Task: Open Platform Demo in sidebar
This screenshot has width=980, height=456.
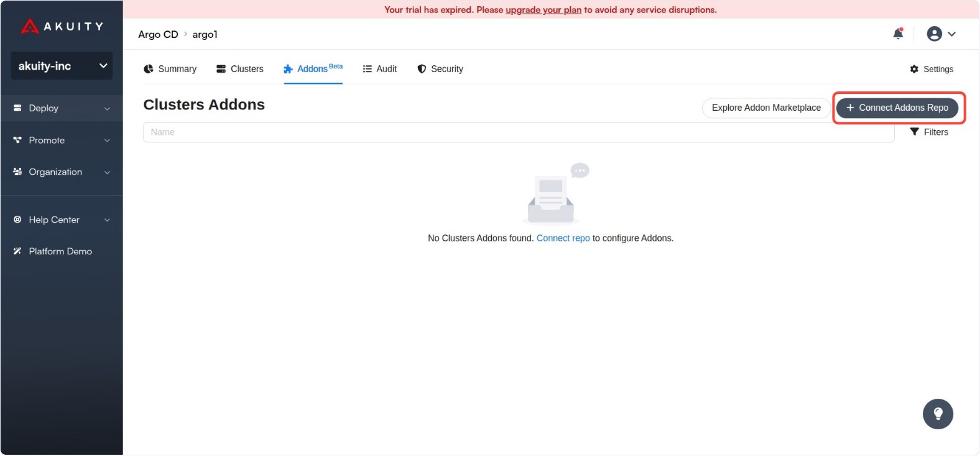Action: point(62,251)
